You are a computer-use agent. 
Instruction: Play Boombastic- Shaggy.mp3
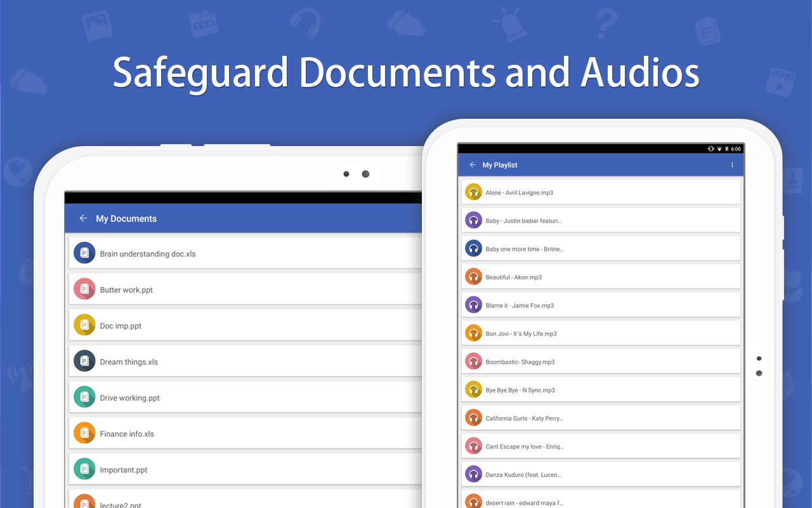601,362
